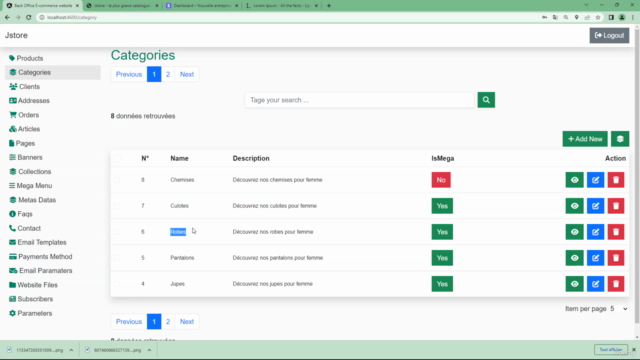Open a new browser tab
The height and width of the screenshot is (360, 640).
pos(329,6)
